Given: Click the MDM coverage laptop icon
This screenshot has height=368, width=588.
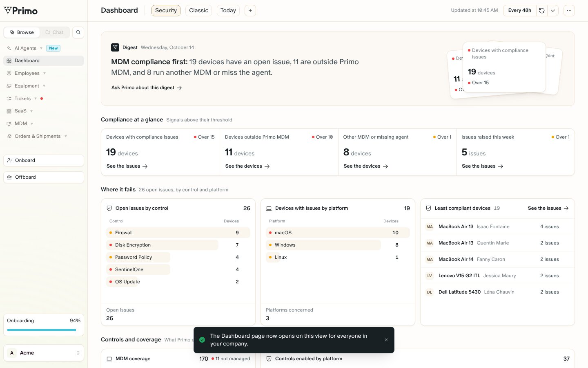Looking at the screenshot, I should [x=109, y=359].
